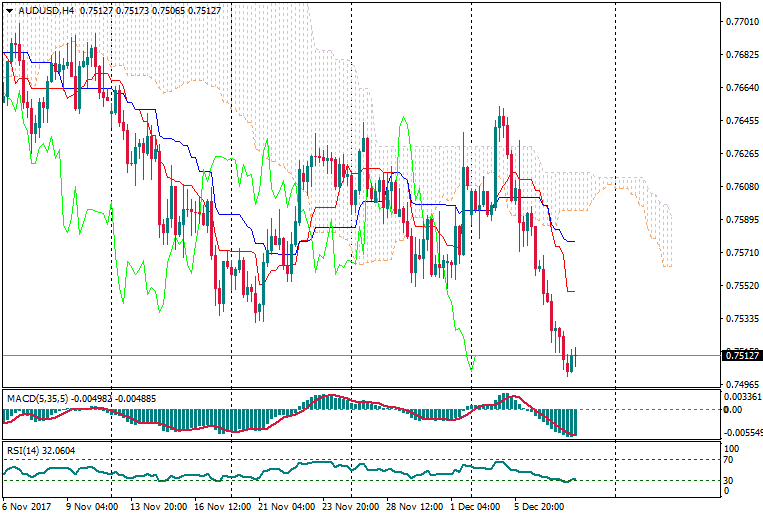Viewport: 763px width, 518px height.
Task: Choose the 28 Nov 12:00 time label
Action: point(412,507)
